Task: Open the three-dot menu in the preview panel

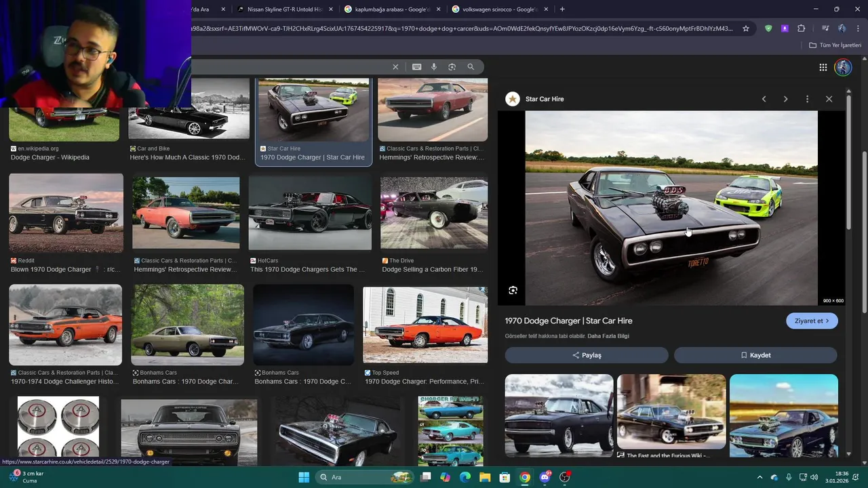Action: (807, 99)
